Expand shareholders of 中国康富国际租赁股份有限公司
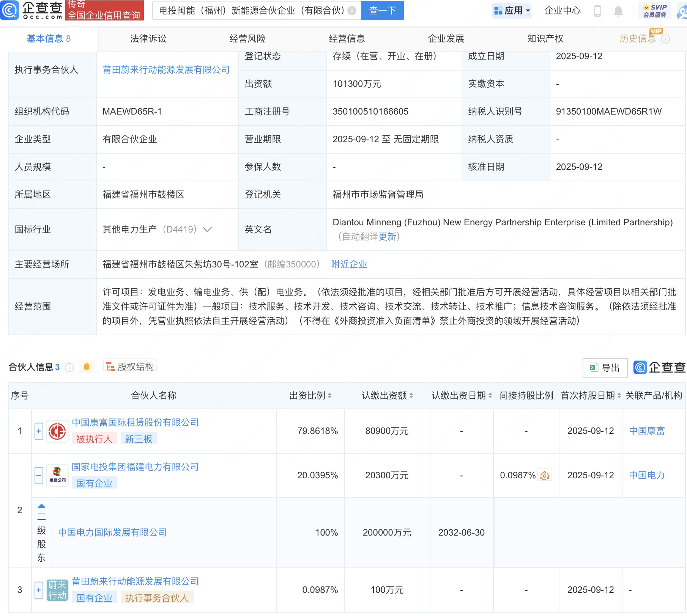Image resolution: width=687 pixels, height=616 pixels. (39, 431)
